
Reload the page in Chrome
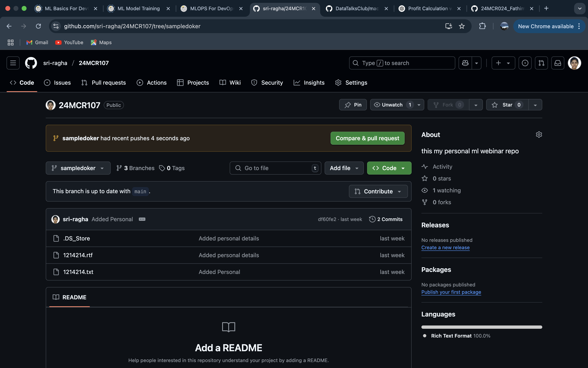coord(38,26)
